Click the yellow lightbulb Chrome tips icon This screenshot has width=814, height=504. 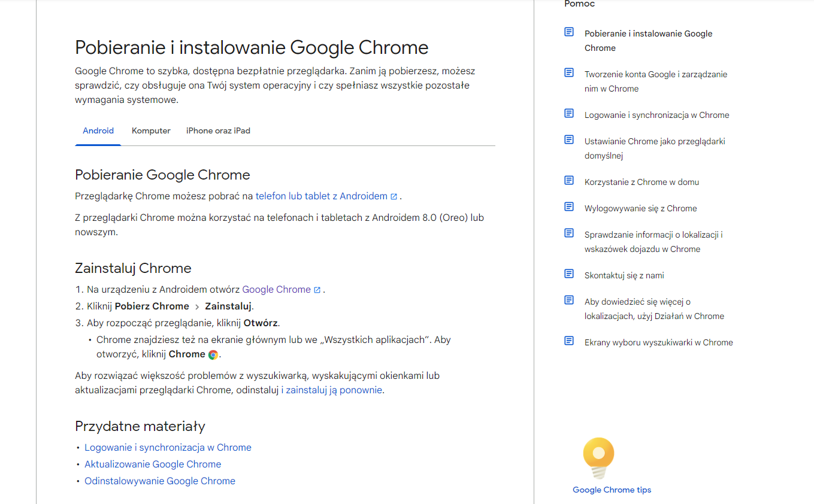[598, 458]
